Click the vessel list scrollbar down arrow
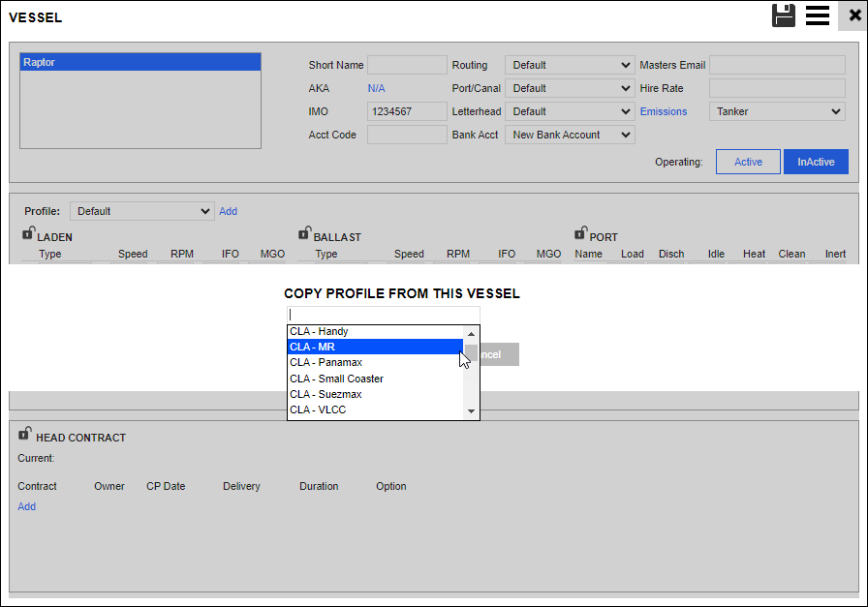This screenshot has height=607, width=868. 472,410
